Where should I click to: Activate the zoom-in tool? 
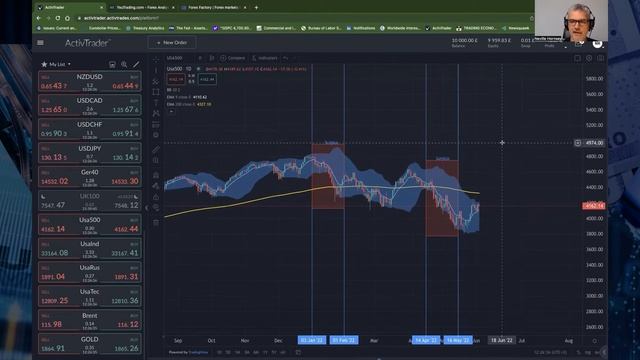coord(156,160)
